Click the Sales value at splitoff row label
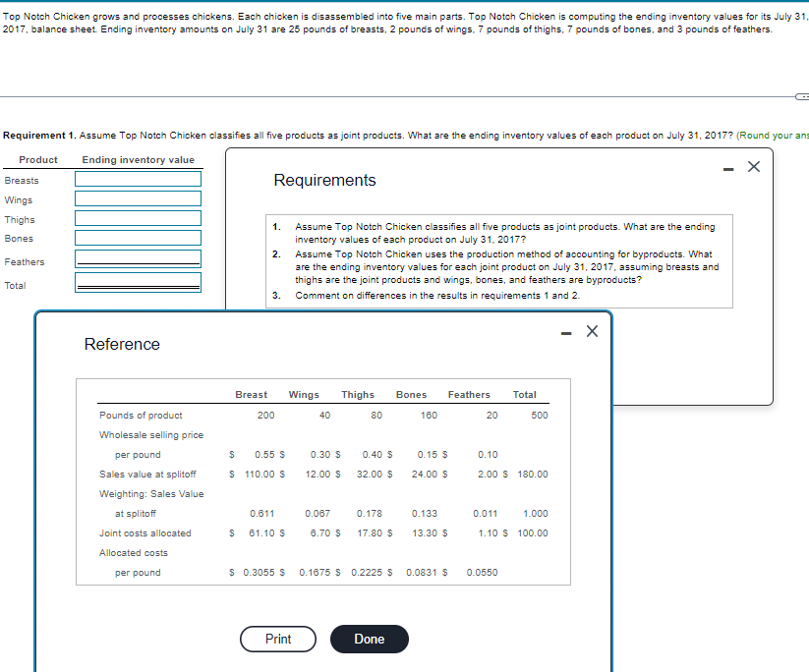The image size is (809, 672). coord(147,474)
